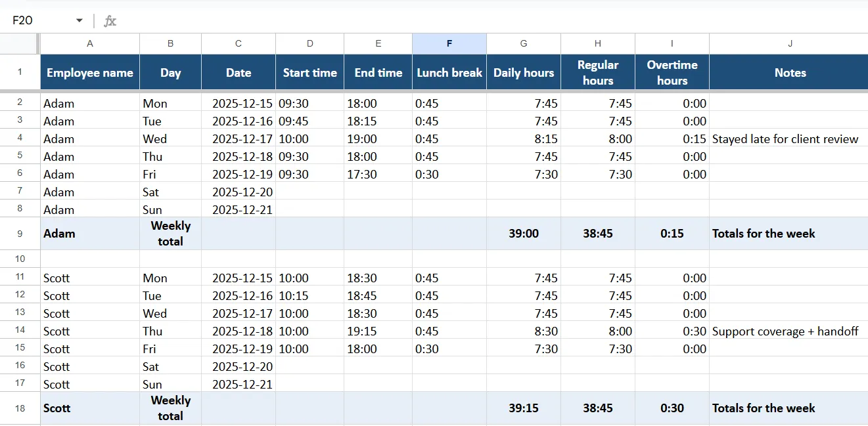Image resolution: width=868 pixels, height=426 pixels.
Task: Select row 10 header number
Action: click(x=20, y=259)
